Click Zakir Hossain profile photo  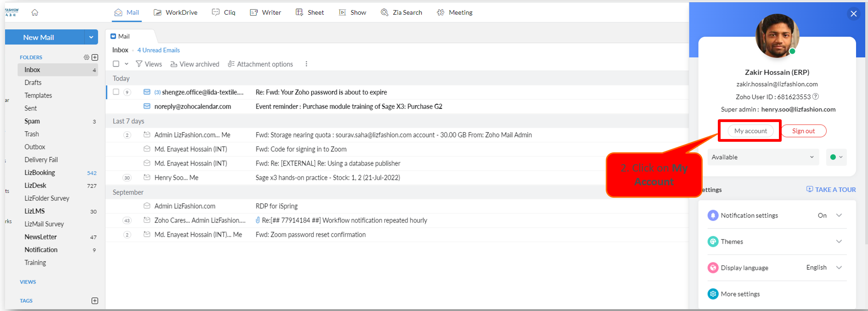tap(777, 36)
